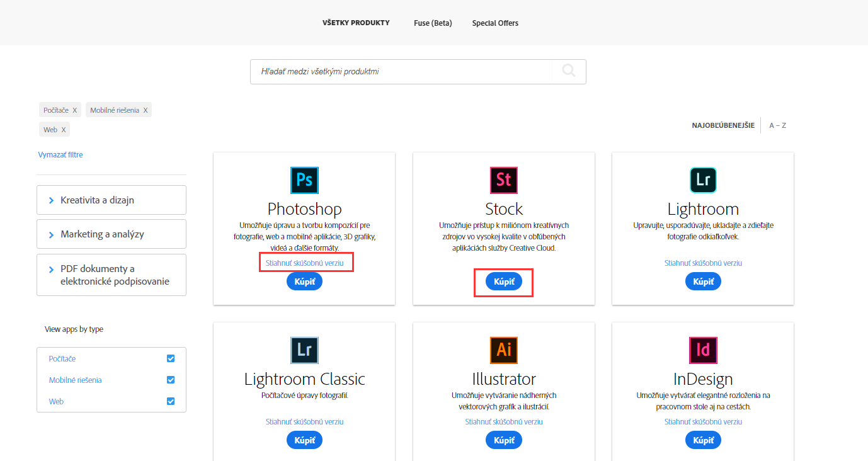Screen dimensions: 868x461
Task: Expand PDF dokumenty a elektronické podpisovanie
Action: [111, 275]
